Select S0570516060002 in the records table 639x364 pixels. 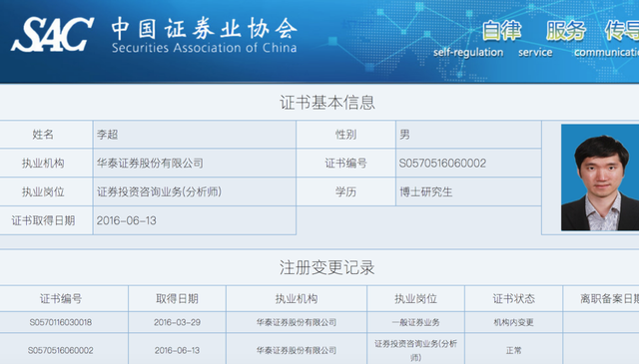coord(61,351)
